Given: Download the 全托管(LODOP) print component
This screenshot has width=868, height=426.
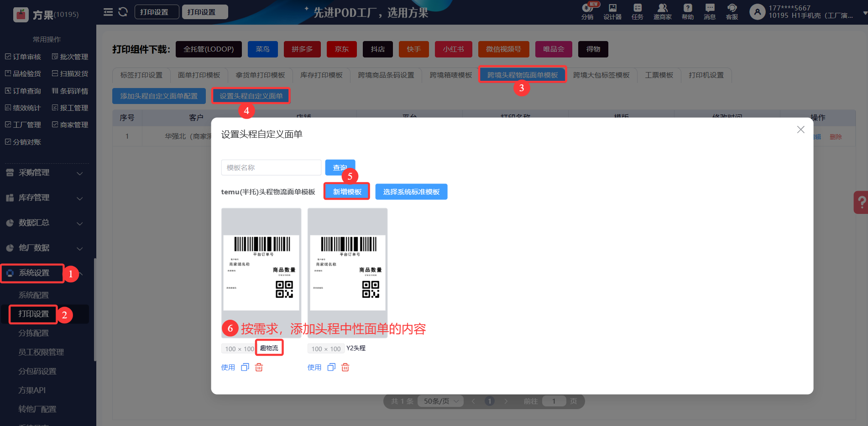Looking at the screenshot, I should point(209,49).
